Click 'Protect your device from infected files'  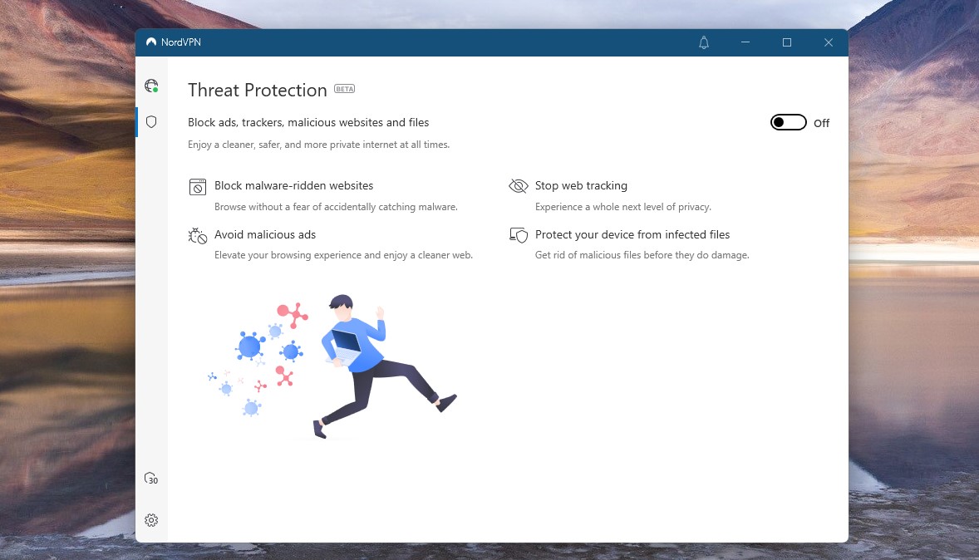tap(632, 234)
